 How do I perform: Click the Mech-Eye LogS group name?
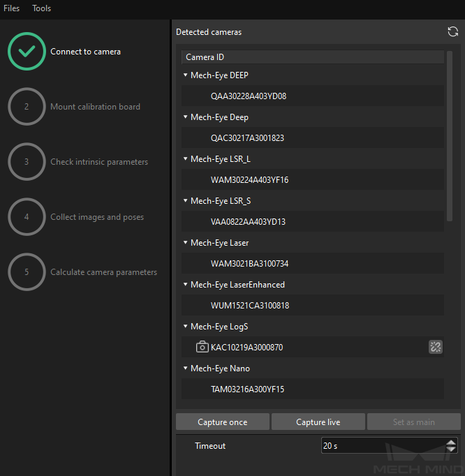(219, 327)
